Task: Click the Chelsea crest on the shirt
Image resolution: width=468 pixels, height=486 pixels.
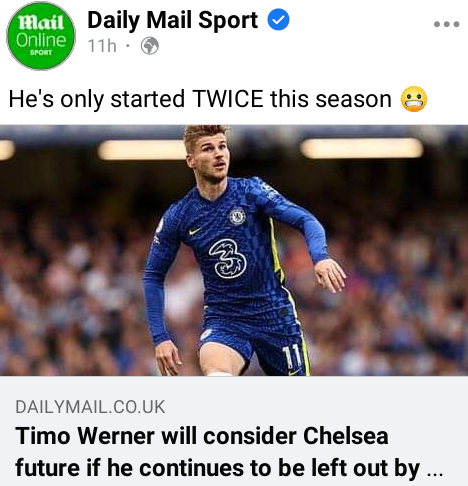Action: pos(237,216)
